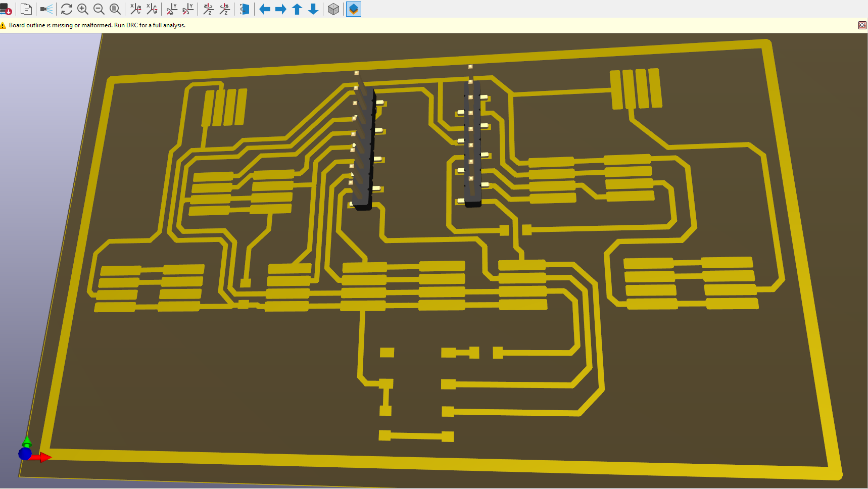Copy 3D image to clipboard
This screenshot has width=868, height=489.
(x=26, y=9)
